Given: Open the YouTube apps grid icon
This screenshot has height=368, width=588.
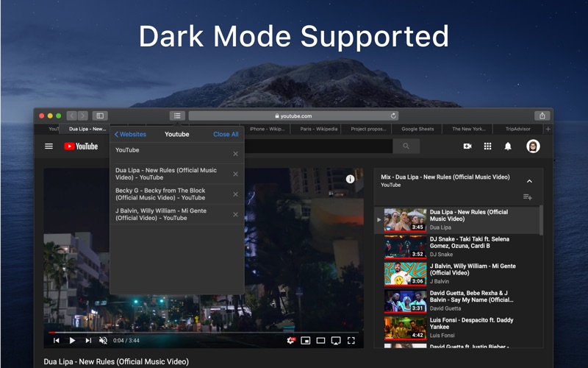Looking at the screenshot, I should [x=487, y=146].
